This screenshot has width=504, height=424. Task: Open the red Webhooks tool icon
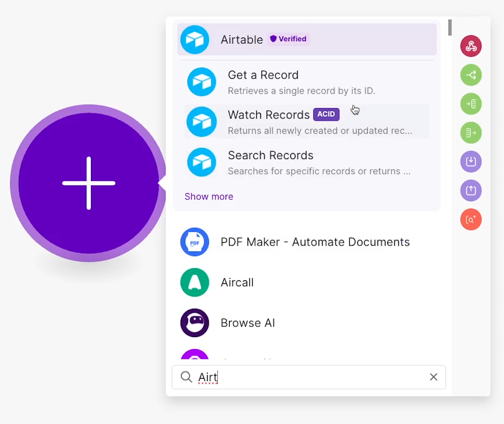[471, 46]
